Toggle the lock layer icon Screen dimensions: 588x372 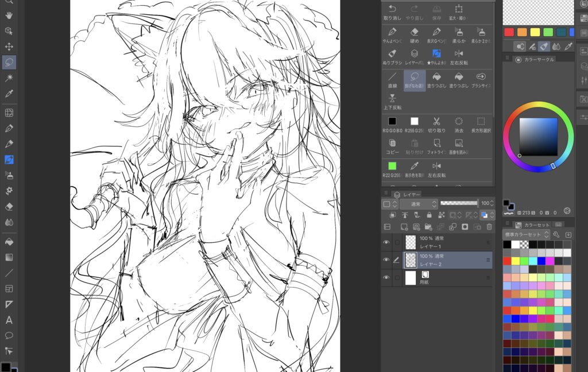pos(428,215)
